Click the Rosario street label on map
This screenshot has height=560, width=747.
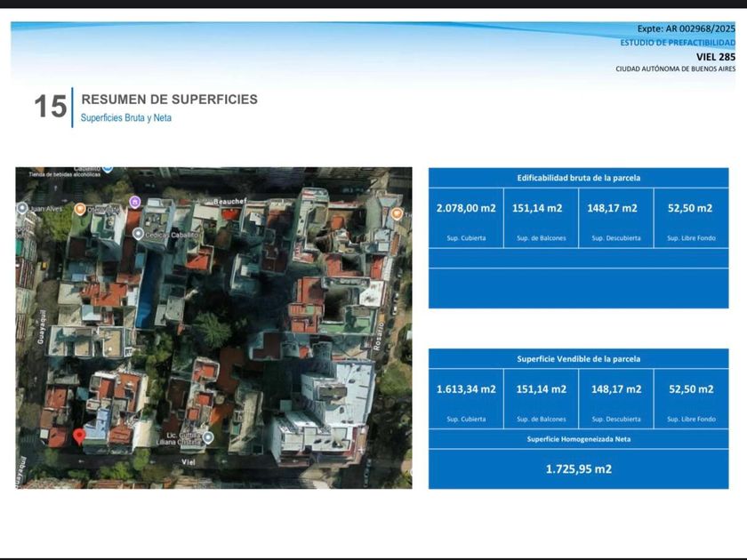[x=378, y=336]
